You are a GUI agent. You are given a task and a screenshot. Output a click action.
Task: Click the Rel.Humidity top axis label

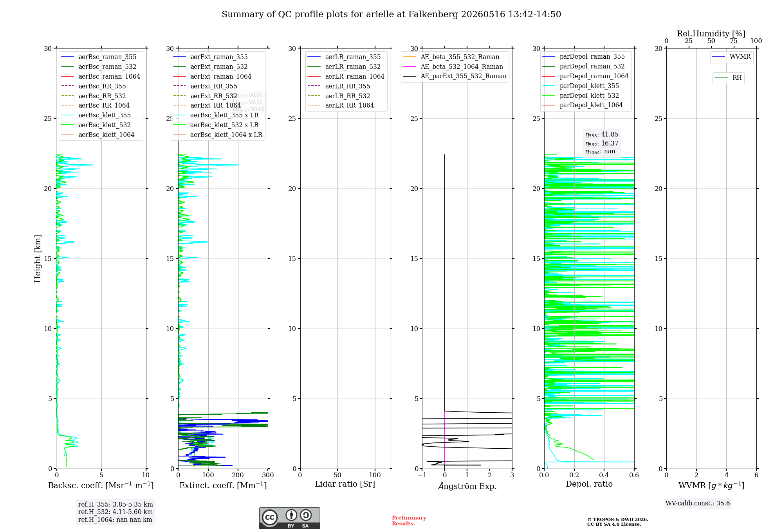pyautogui.click(x=711, y=34)
